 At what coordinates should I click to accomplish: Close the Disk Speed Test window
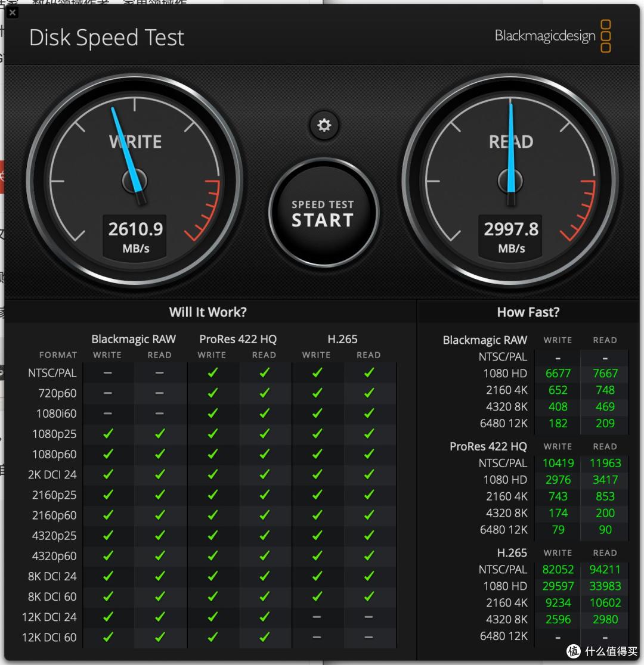coord(13,13)
